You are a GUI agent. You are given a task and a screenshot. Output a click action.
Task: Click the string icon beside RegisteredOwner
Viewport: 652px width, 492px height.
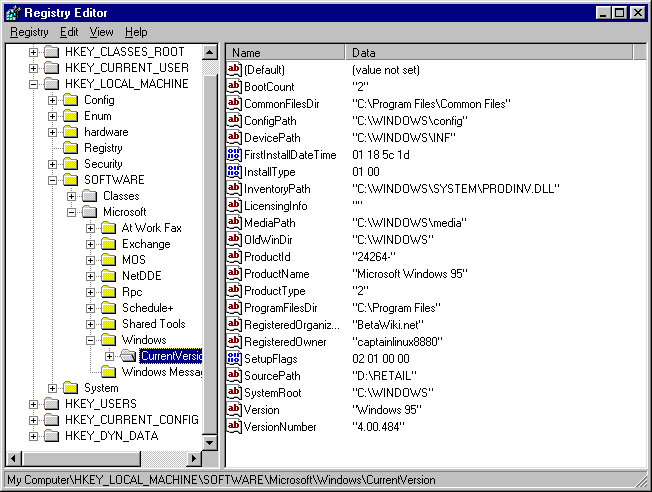[x=234, y=342]
